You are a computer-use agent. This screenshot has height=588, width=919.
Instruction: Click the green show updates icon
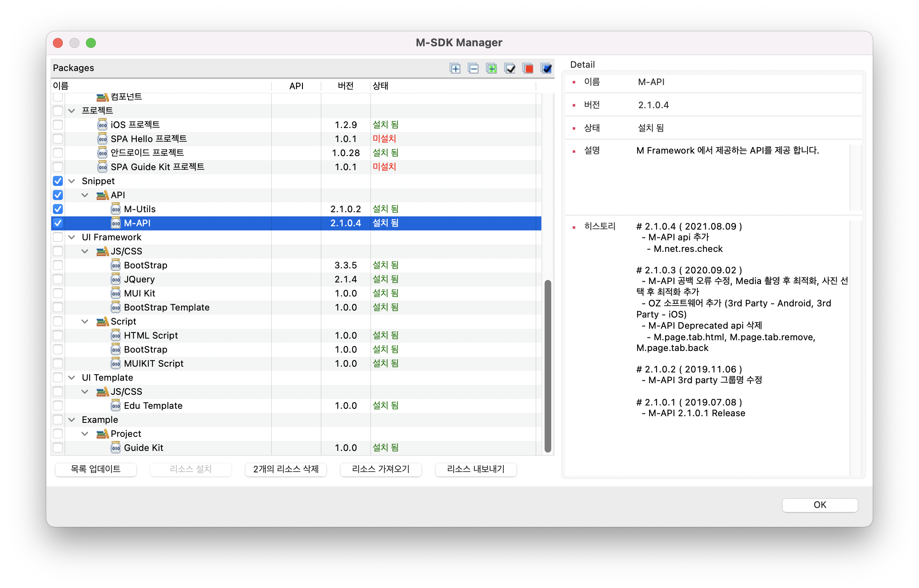point(491,69)
